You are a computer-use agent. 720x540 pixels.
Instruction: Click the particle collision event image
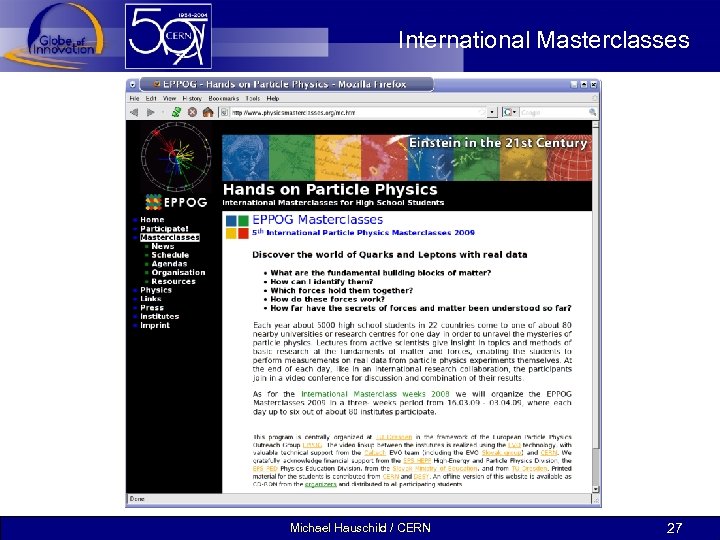click(176, 158)
